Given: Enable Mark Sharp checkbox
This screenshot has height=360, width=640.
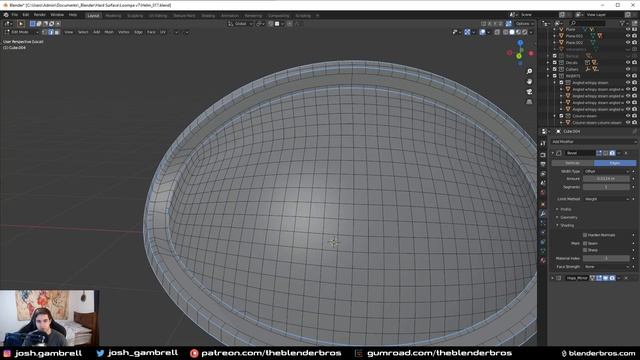Looking at the screenshot, I should pyautogui.click(x=585, y=250).
